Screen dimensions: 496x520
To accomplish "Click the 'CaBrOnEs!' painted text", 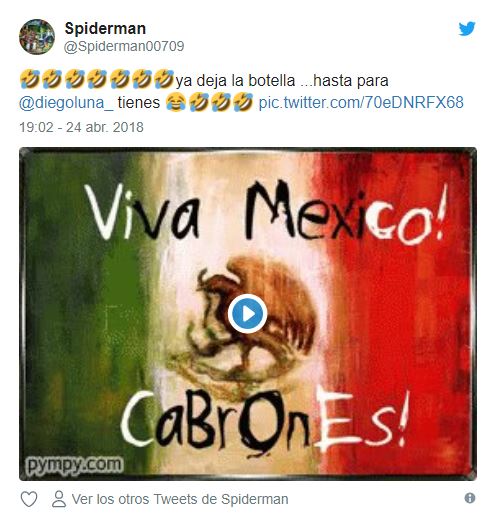I will point(265,420).
